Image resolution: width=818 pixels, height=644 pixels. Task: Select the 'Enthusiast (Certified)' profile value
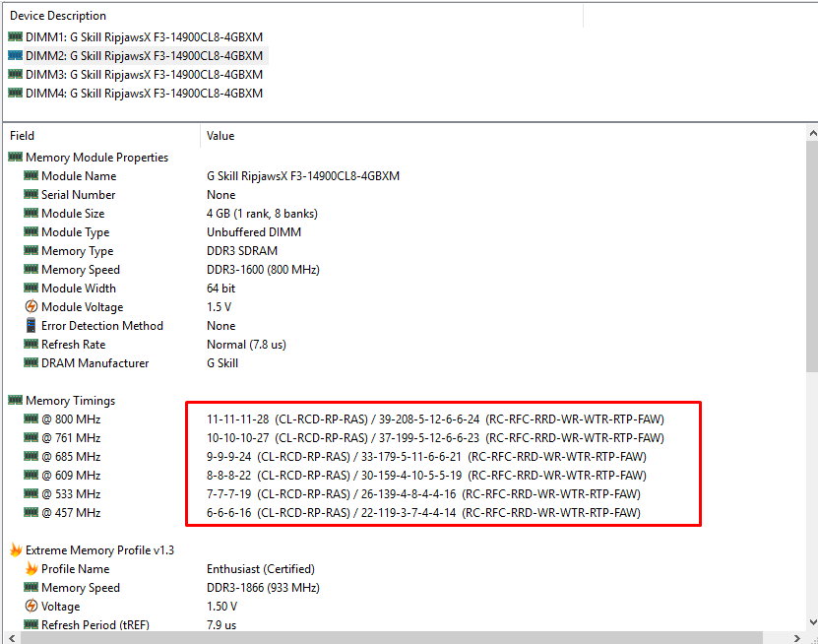(x=260, y=569)
